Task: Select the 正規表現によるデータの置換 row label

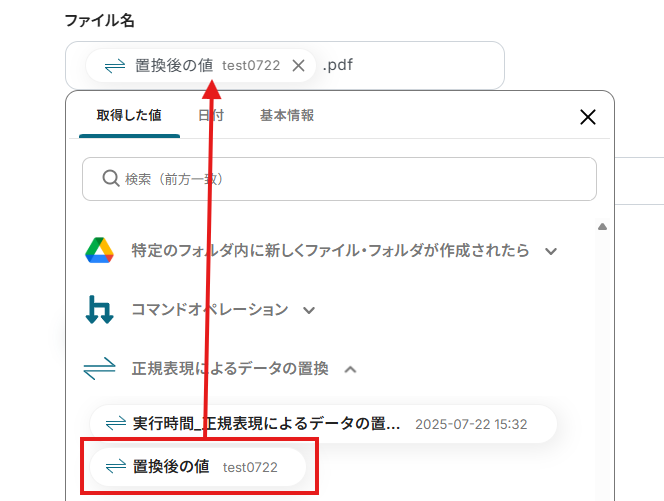Action: point(230,368)
